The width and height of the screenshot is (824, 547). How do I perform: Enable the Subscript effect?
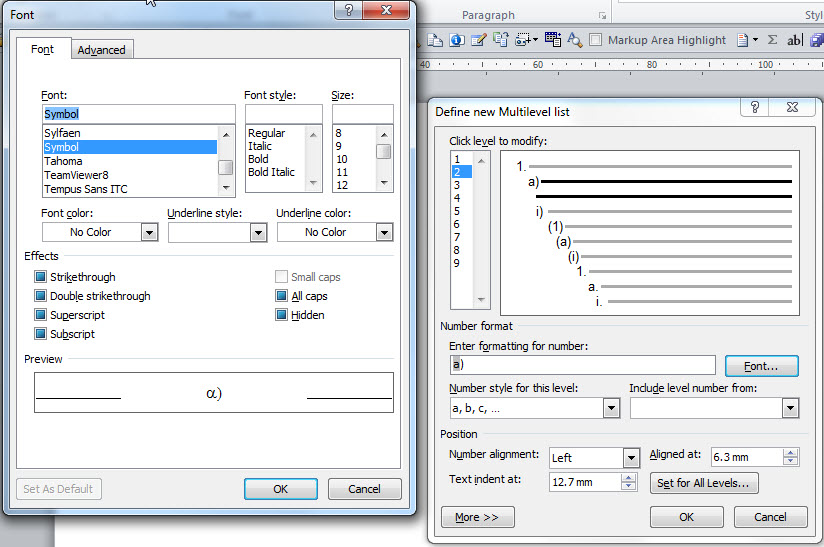click(40, 334)
